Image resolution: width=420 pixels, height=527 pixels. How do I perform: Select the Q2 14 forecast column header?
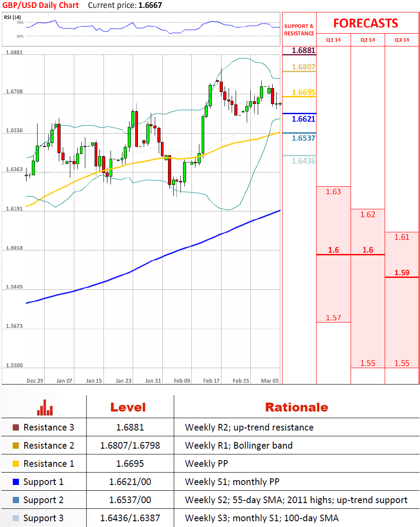(x=368, y=40)
